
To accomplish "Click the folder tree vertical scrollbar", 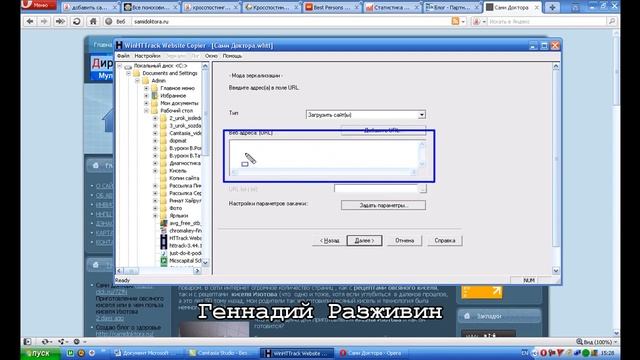I will point(205,163).
